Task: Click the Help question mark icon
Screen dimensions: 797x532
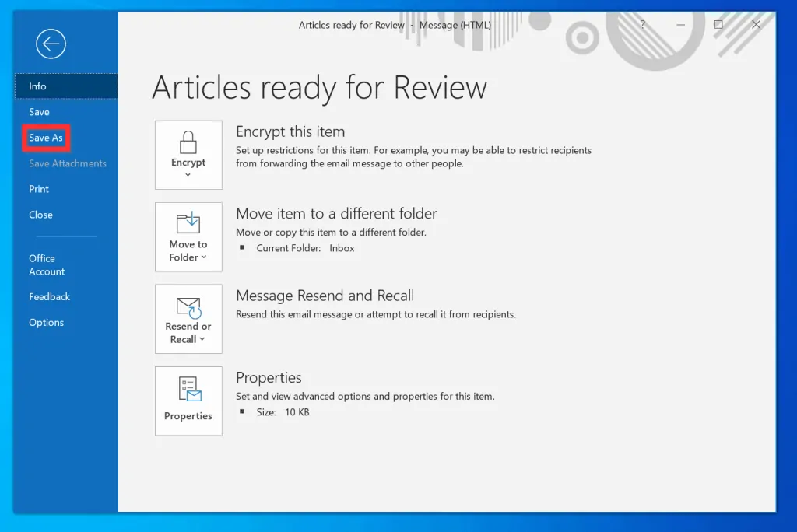Action: [x=642, y=25]
